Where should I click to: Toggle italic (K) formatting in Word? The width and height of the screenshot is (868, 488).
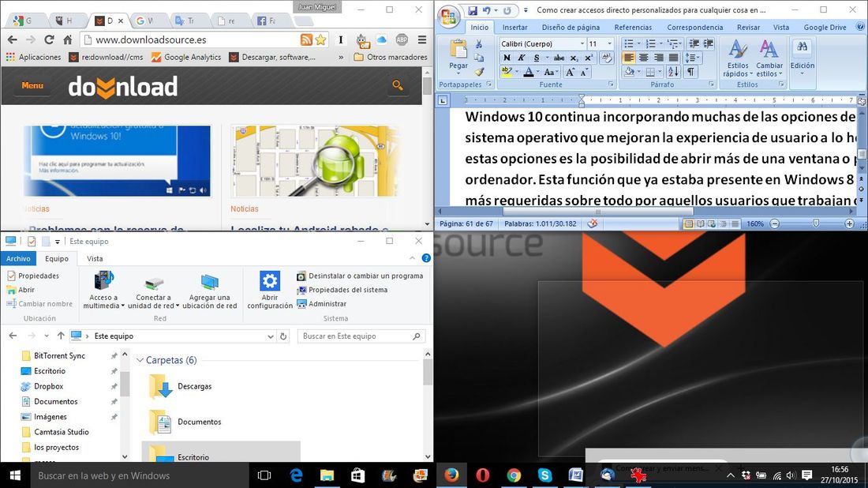[x=521, y=58]
